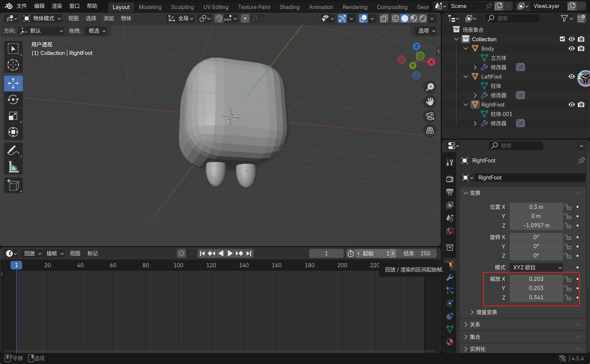Select the Rotate tool in the left toolbar

click(x=13, y=100)
